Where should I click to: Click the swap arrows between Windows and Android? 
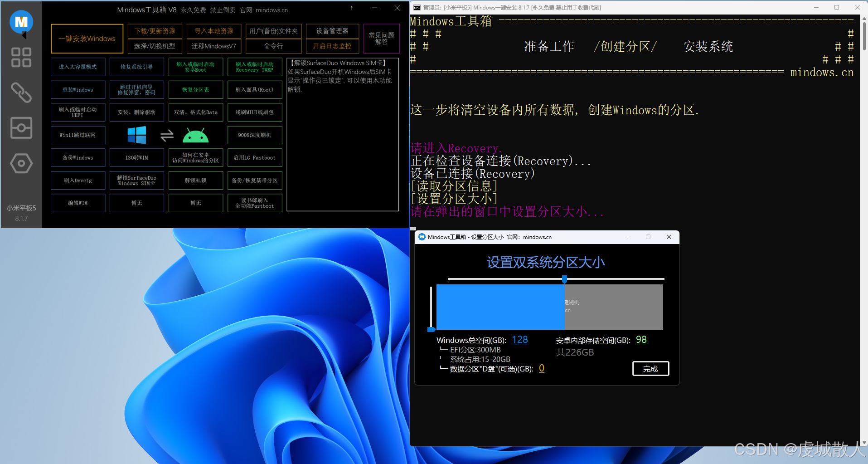[167, 135]
